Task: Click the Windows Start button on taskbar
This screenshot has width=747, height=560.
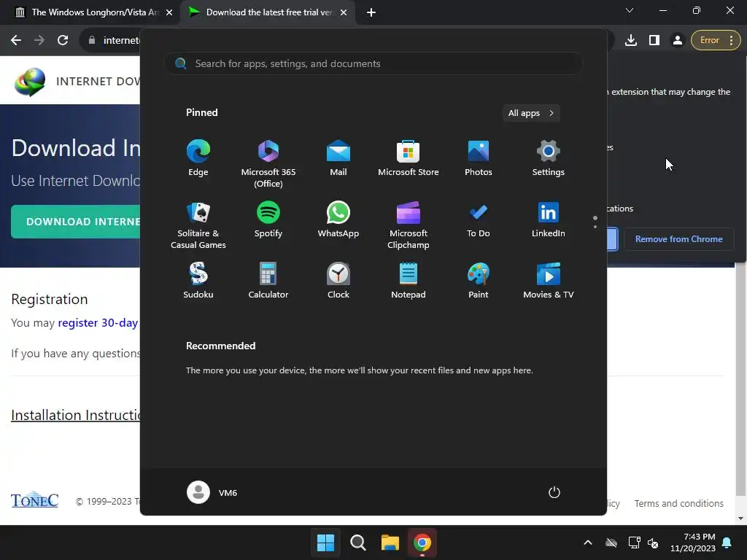Action: 326,542
